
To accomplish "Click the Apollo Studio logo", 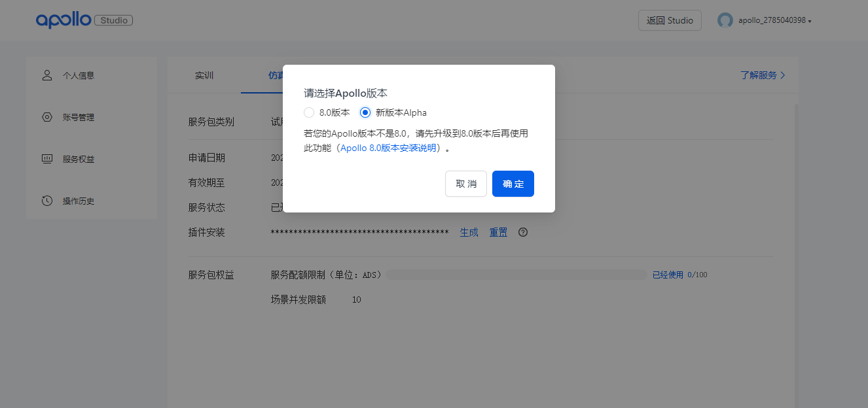I will coord(84,20).
